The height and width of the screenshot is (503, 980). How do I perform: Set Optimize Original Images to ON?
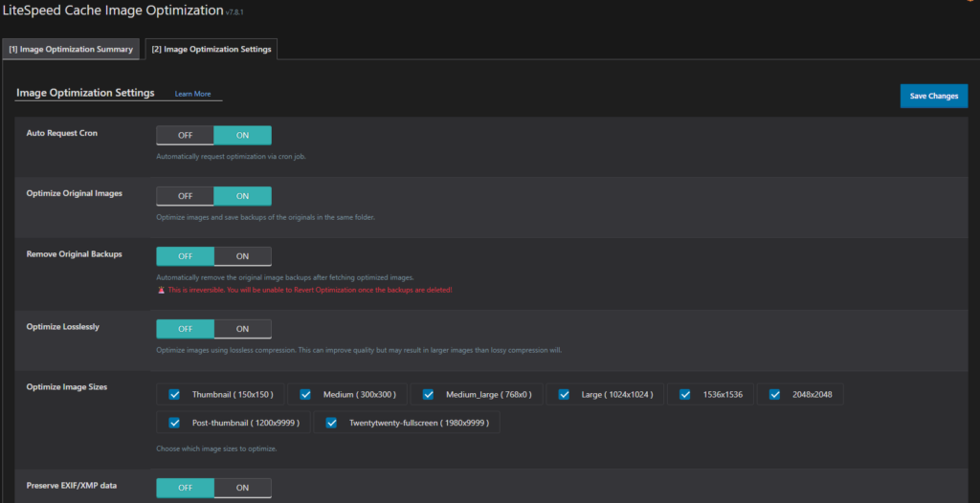point(242,196)
